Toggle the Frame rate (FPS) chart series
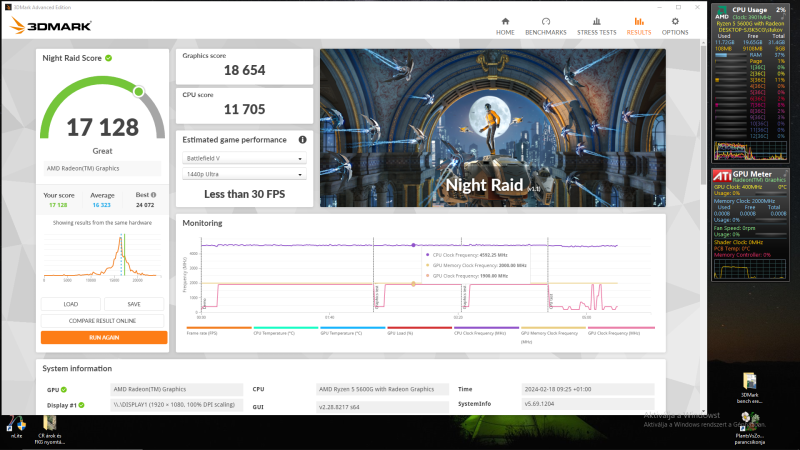Image resolution: width=800 pixels, height=450 pixels. 219,331
